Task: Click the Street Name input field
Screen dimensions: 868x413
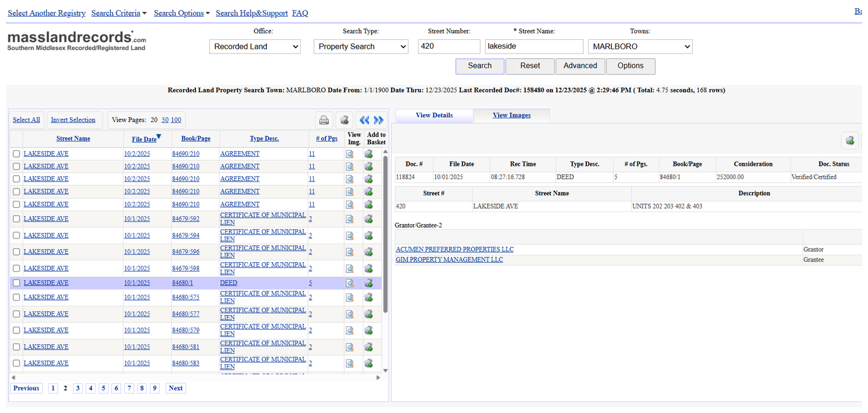Action: pyautogui.click(x=534, y=46)
